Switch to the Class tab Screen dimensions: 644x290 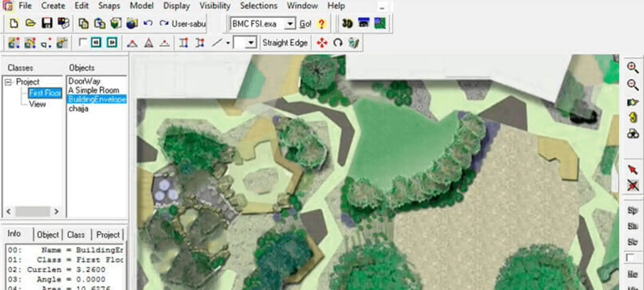tap(76, 235)
